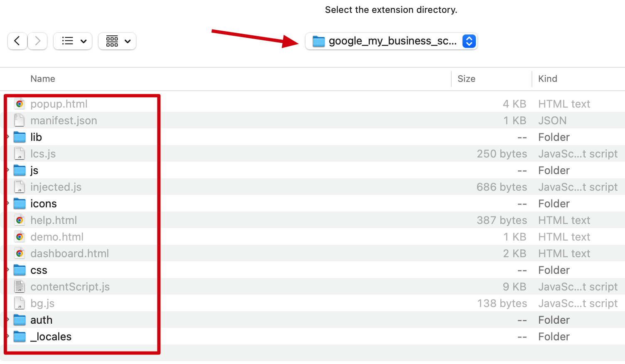Click the JSON file icon for manifest.json
This screenshot has width=625, height=364.
pos(20,120)
